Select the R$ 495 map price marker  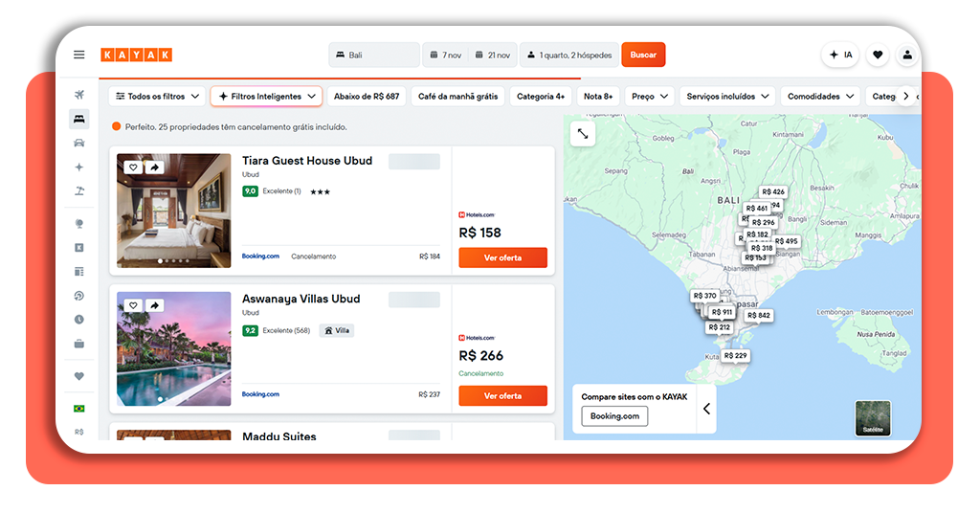[787, 241]
